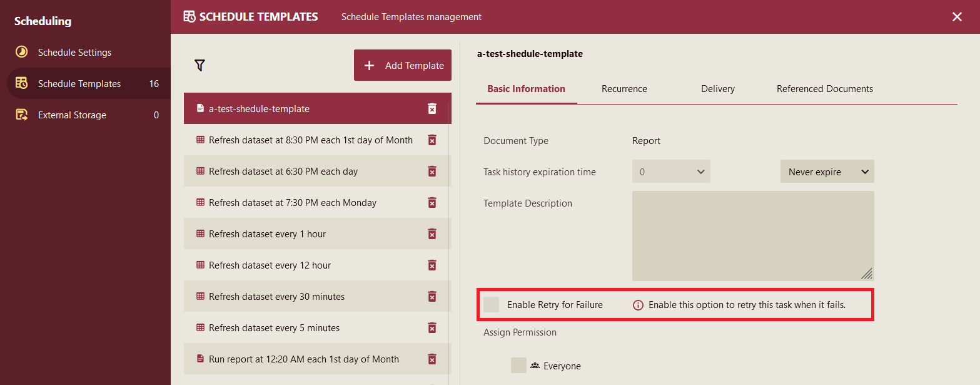Tick the Everyone permission checkbox
980x385 pixels.
518,366
